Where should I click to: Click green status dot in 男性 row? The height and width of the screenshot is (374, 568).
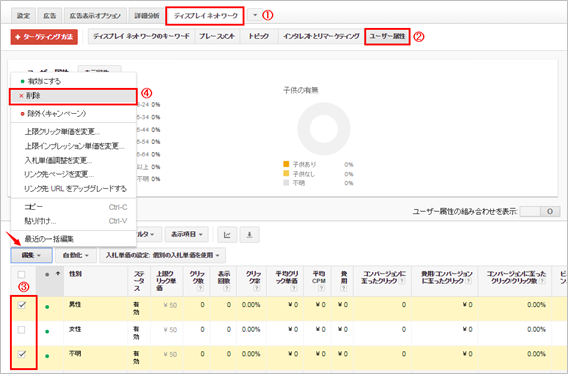click(47, 307)
